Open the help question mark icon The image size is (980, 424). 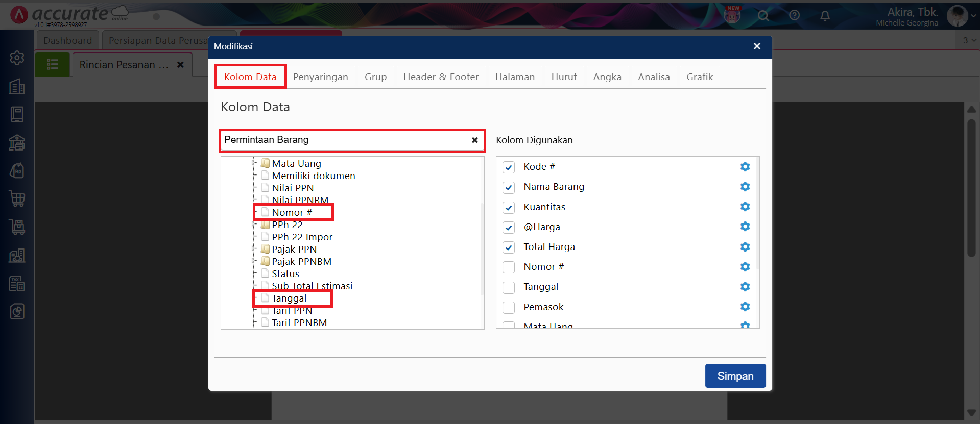tap(794, 16)
